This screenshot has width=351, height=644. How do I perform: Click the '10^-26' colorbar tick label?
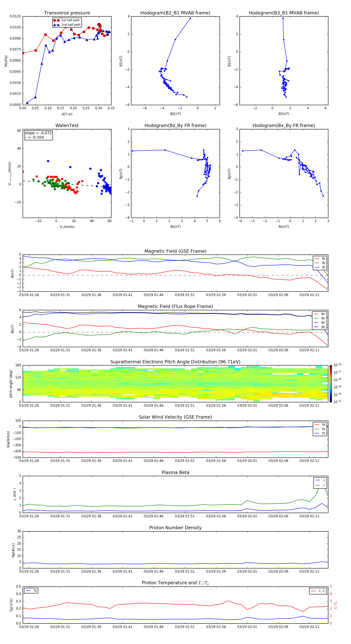pyautogui.click(x=337, y=365)
